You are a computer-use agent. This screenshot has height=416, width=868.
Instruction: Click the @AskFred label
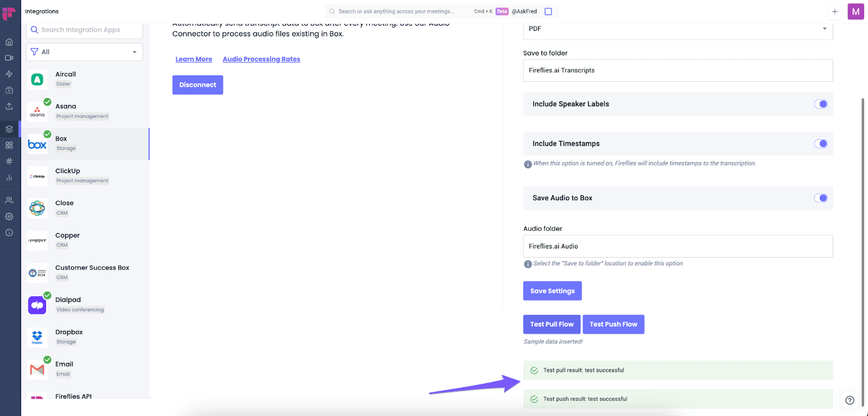524,11
